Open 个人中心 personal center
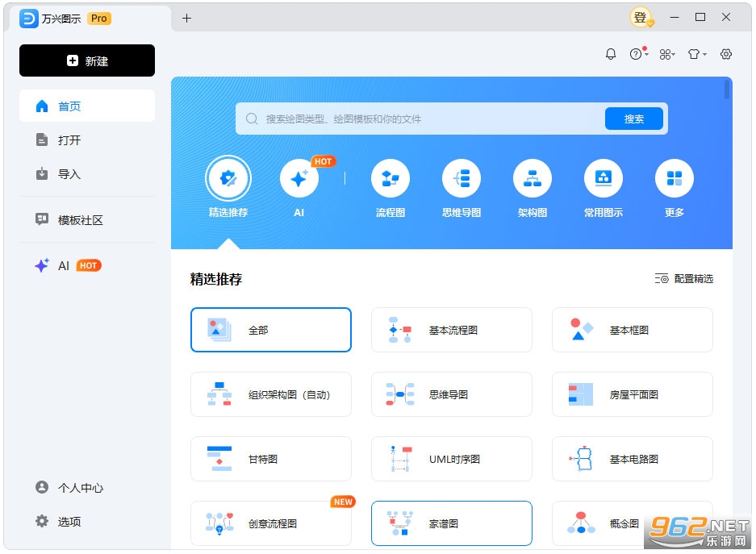Viewport: 756px width, 554px height. pos(87,488)
